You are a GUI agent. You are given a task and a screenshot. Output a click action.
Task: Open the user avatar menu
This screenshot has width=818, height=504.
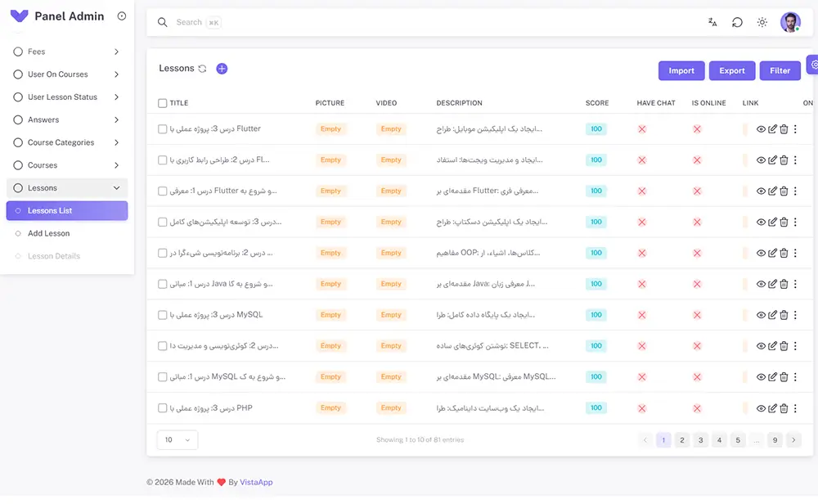click(x=790, y=22)
